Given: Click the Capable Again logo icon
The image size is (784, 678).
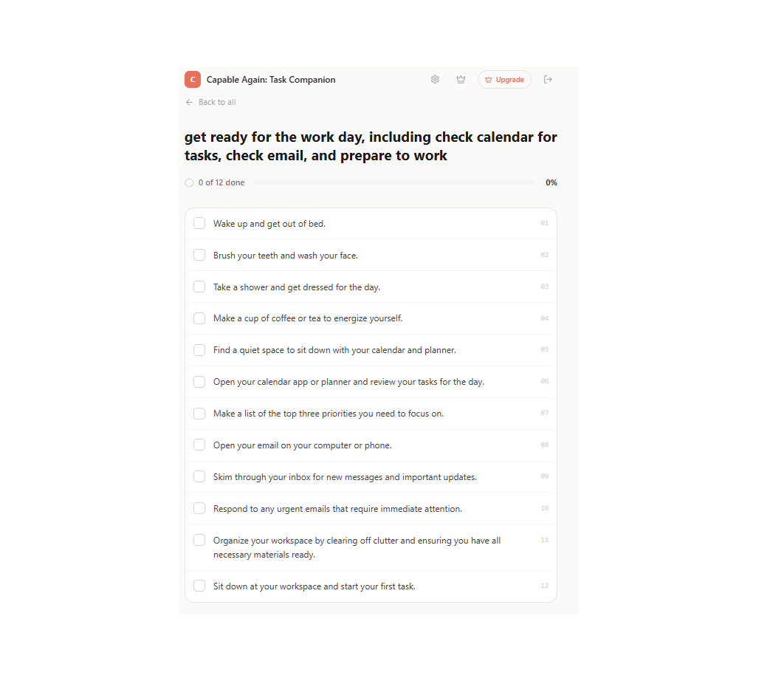Looking at the screenshot, I should click(x=192, y=79).
